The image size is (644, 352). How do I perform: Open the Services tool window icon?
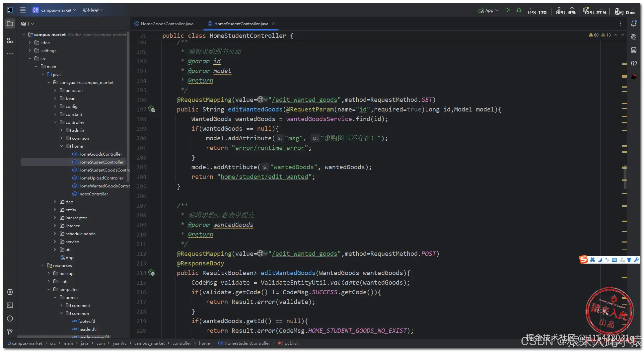10,292
